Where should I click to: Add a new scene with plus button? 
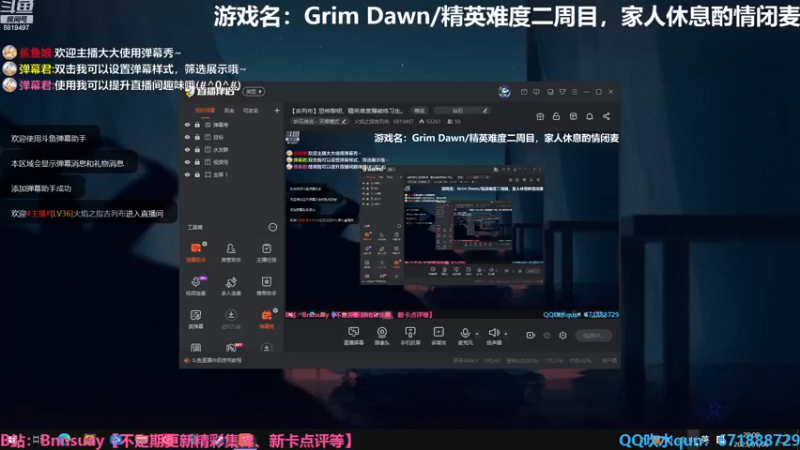coord(277,110)
